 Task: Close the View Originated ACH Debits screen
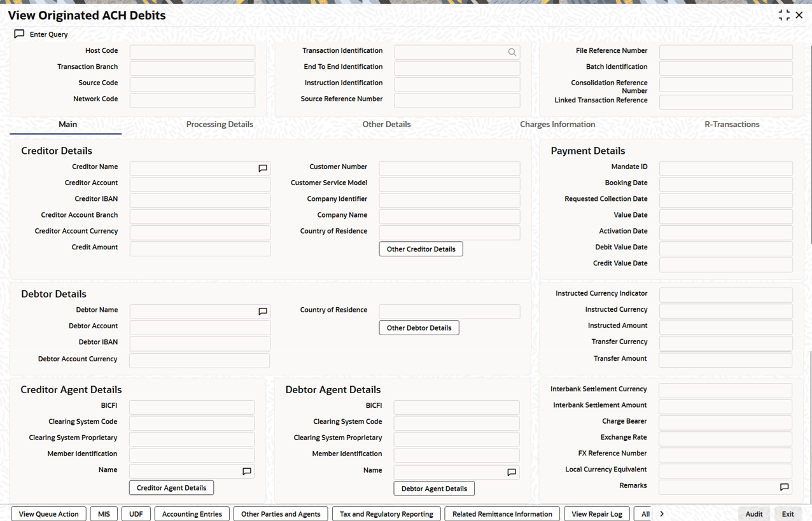point(799,15)
